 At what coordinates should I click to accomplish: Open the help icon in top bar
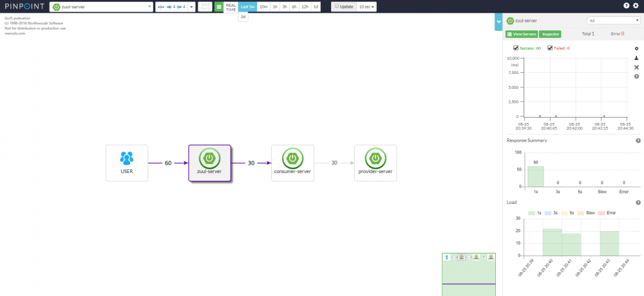coord(627,6)
